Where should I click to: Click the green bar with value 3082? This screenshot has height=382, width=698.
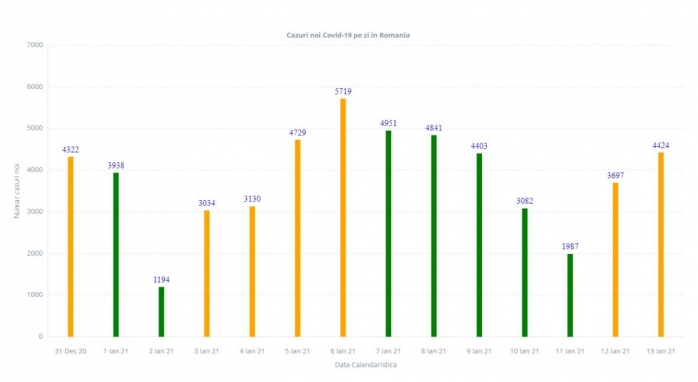pyautogui.click(x=524, y=272)
